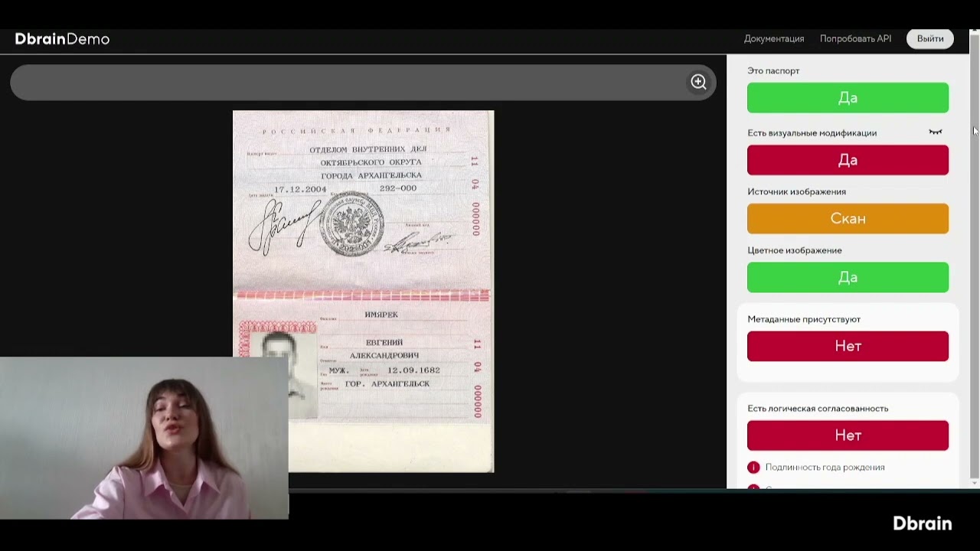The height and width of the screenshot is (551, 980).
Task: Click the presenter webcam video overlay
Action: pos(144,438)
